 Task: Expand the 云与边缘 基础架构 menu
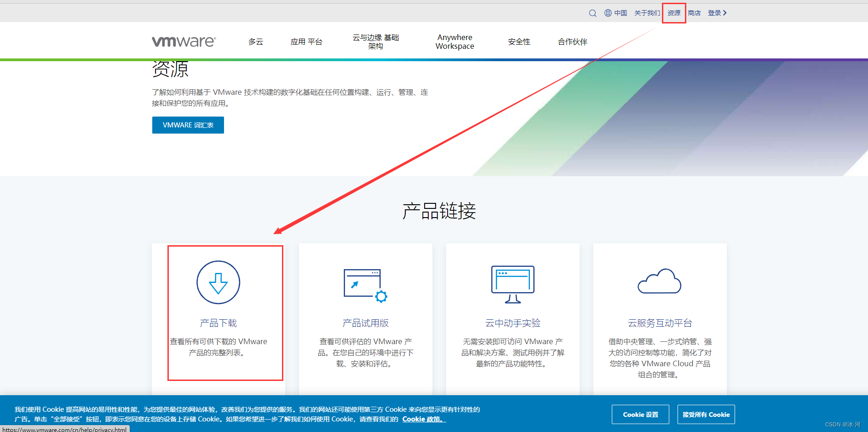point(375,41)
